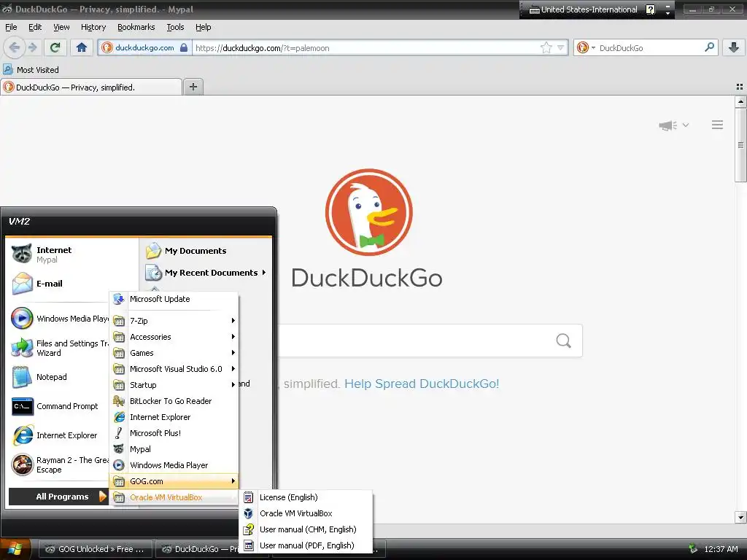Launch Rayman 2 - The Great Escape

tap(59, 464)
